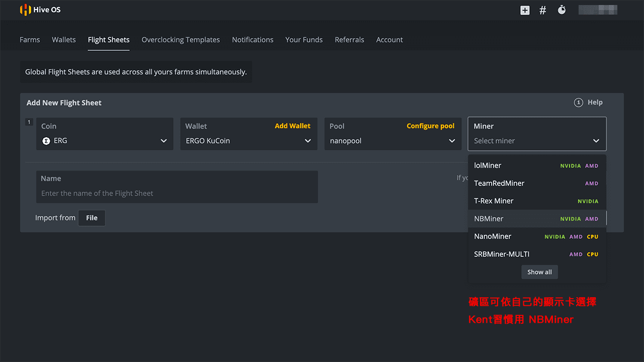Switch to the Overclocking Templates tab

(181, 40)
